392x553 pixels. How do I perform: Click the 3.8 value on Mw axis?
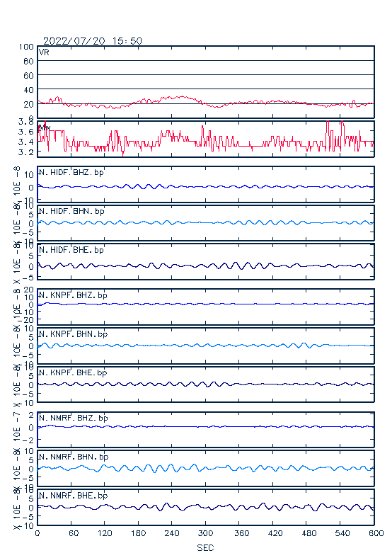(x=26, y=122)
